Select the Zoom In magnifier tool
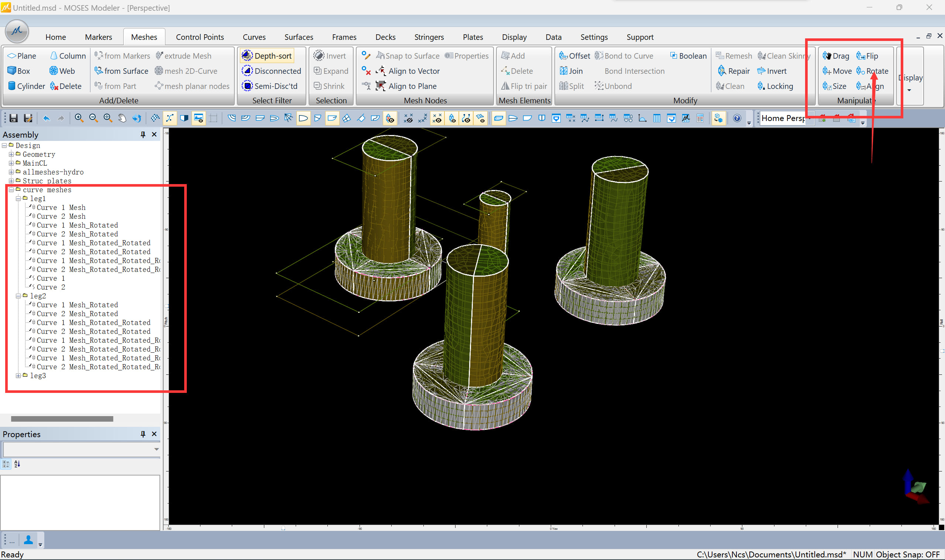 79,118
